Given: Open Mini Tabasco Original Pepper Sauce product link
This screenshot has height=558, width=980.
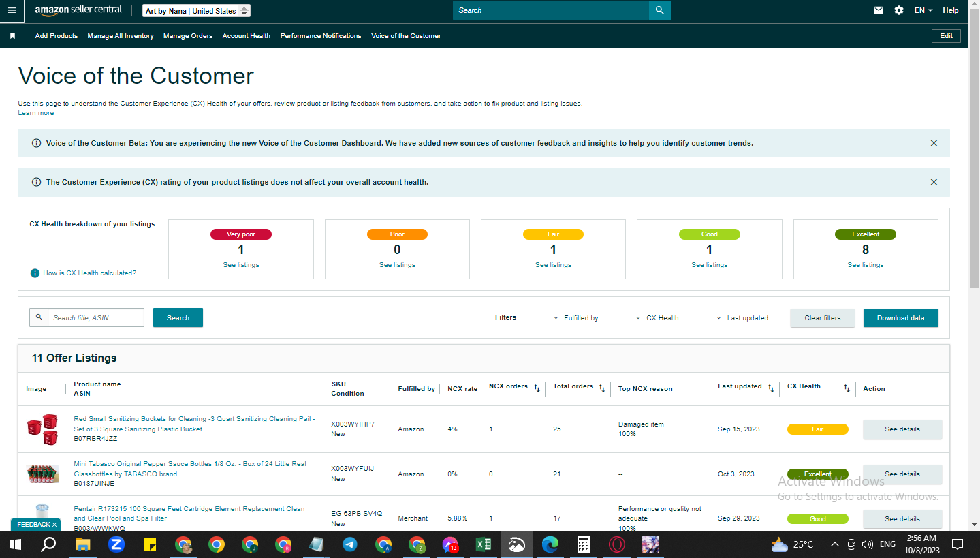Looking at the screenshot, I should coord(190,469).
